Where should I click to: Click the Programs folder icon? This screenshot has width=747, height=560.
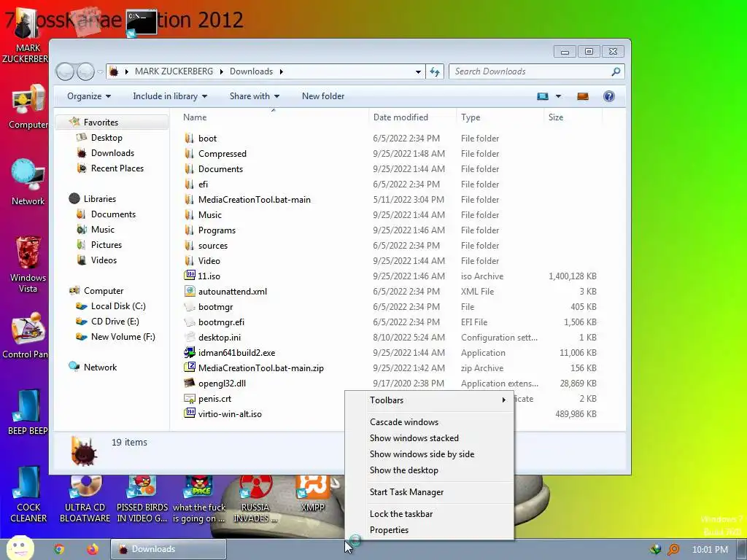point(190,230)
